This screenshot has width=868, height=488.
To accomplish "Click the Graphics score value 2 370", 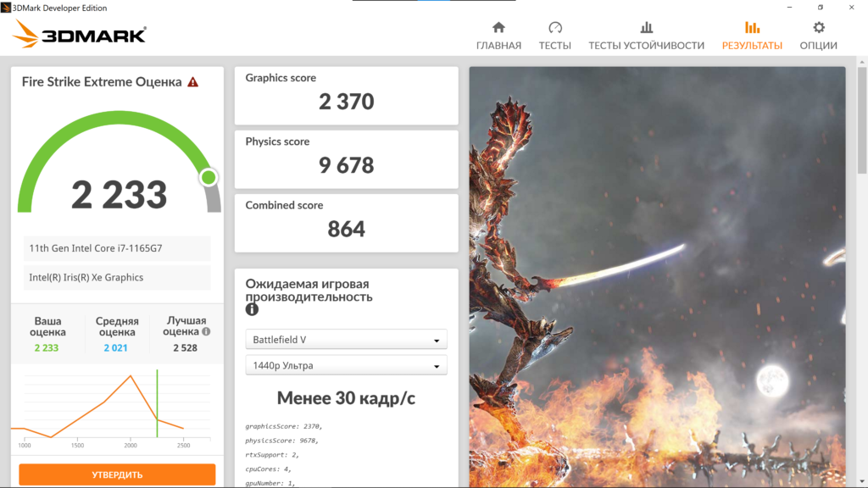I will [x=347, y=102].
